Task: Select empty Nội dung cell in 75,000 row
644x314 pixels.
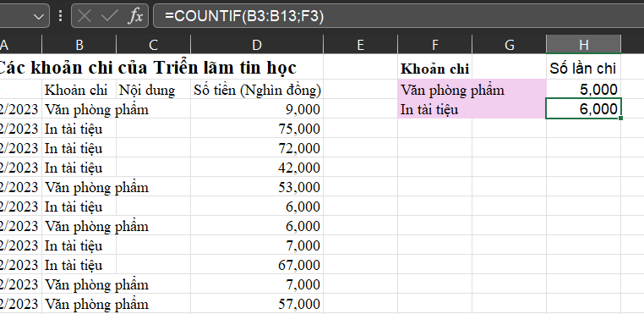Action: [x=153, y=129]
